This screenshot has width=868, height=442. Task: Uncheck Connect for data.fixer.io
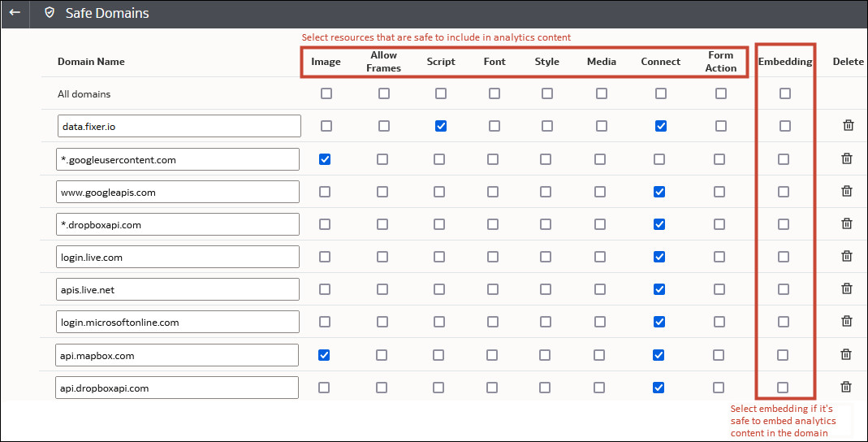tap(660, 126)
